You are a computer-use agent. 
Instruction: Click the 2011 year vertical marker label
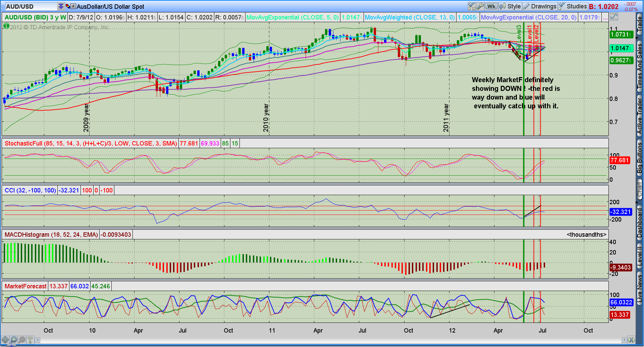click(446, 118)
